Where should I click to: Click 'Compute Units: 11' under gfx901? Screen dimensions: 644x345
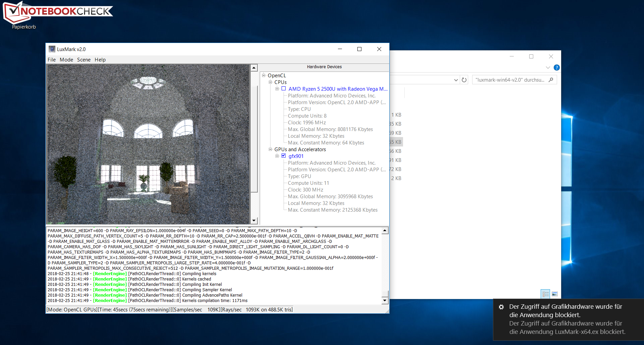pyautogui.click(x=308, y=183)
